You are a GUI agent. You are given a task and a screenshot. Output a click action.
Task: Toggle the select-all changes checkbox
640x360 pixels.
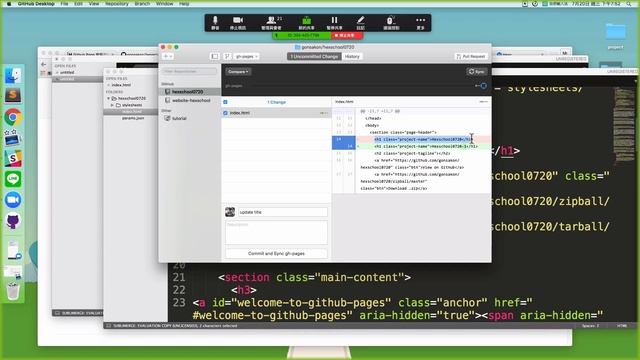[225, 102]
